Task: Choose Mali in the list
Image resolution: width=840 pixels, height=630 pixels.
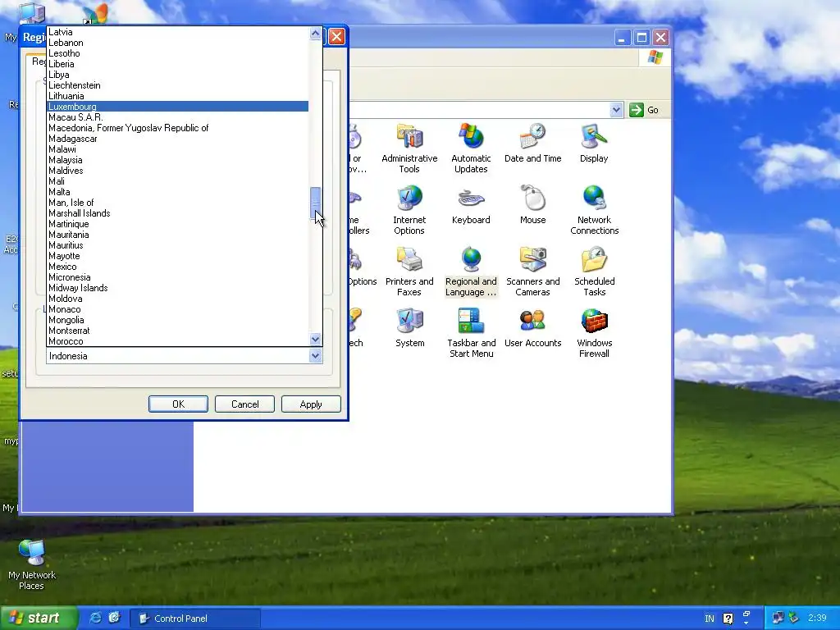Action: point(178,181)
